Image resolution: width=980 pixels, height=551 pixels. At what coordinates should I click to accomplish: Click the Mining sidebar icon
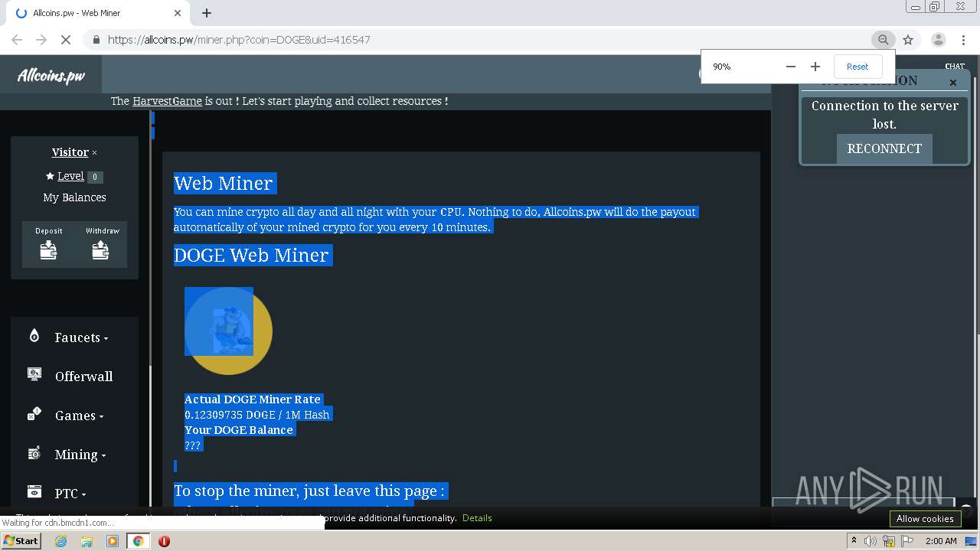(x=34, y=453)
